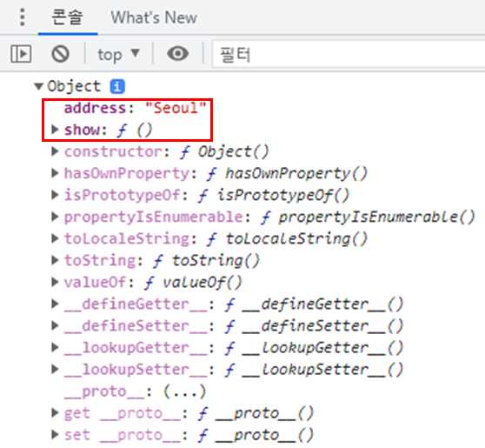Expand the propertyIsEnumerable entry
The width and height of the screenshot is (485, 448).
tap(55, 217)
